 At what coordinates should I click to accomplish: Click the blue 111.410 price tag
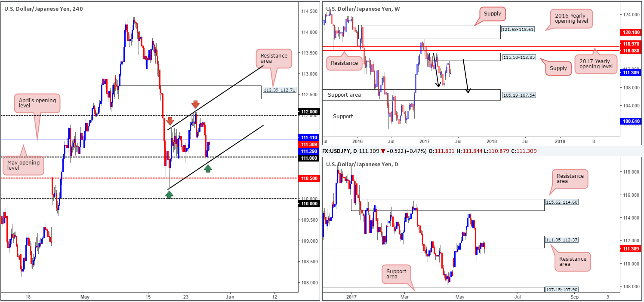coord(308,138)
